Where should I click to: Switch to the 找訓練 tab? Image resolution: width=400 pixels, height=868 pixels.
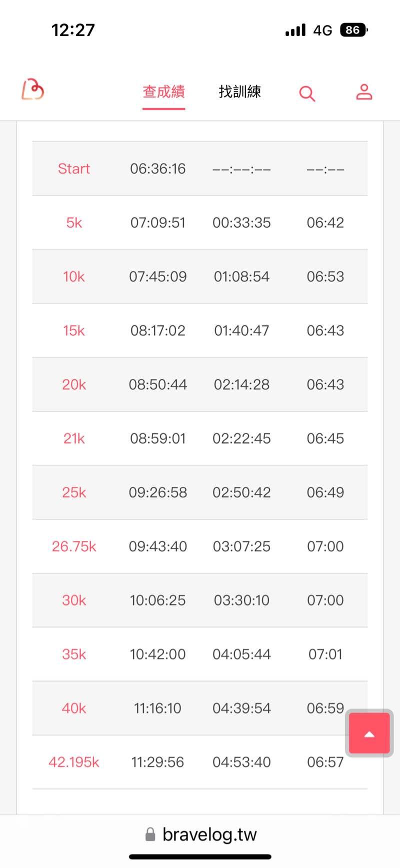(x=240, y=92)
